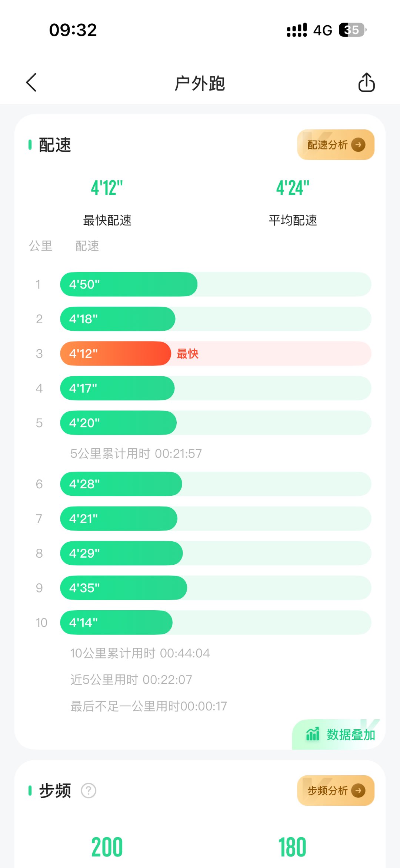This screenshot has width=400, height=868.
Task: Select the fastest kilometer 3 orange bar
Action: (x=115, y=354)
